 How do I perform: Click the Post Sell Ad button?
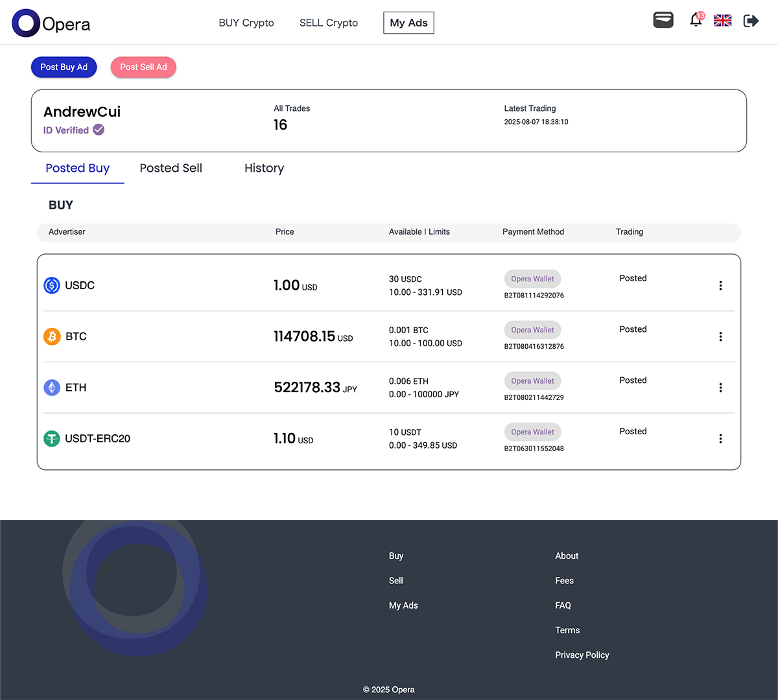(x=143, y=67)
